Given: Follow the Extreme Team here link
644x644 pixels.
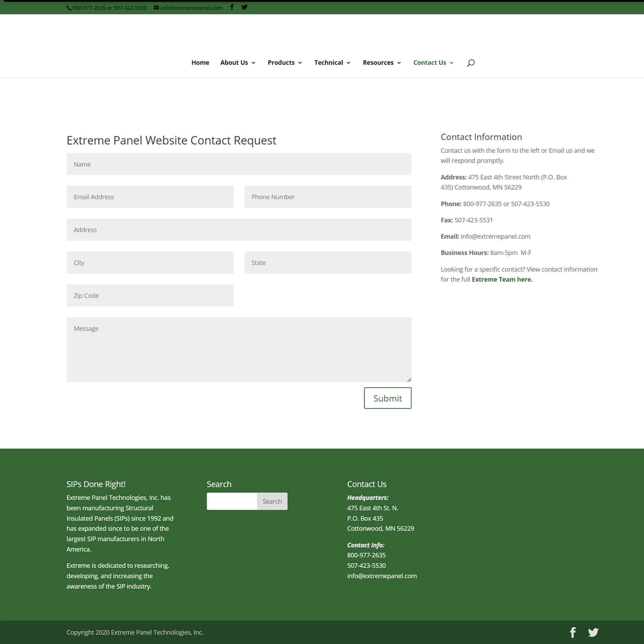Looking at the screenshot, I should pyautogui.click(x=502, y=279).
